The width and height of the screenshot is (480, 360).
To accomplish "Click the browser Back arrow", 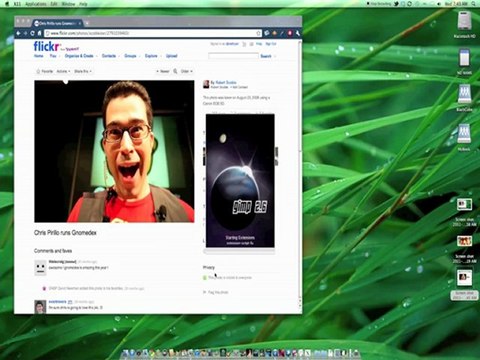I will pyautogui.click(x=18, y=33).
